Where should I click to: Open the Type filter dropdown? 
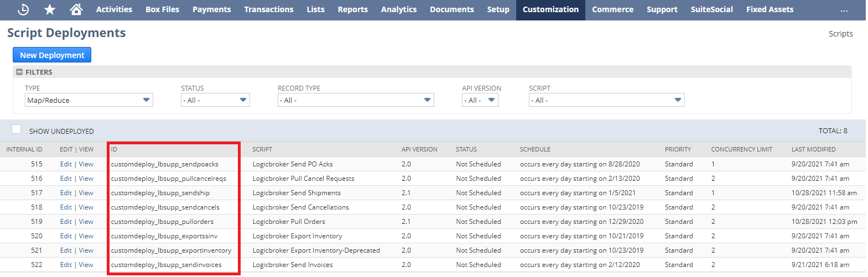pyautogui.click(x=89, y=100)
